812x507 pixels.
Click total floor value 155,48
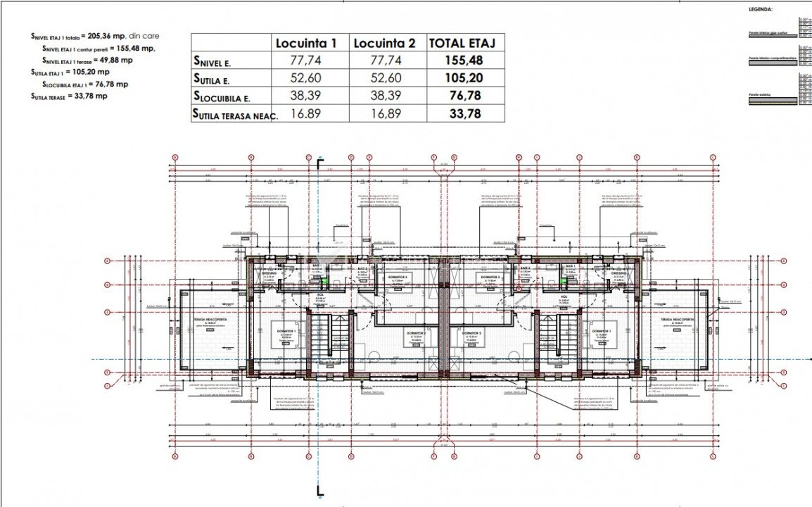tap(464, 61)
